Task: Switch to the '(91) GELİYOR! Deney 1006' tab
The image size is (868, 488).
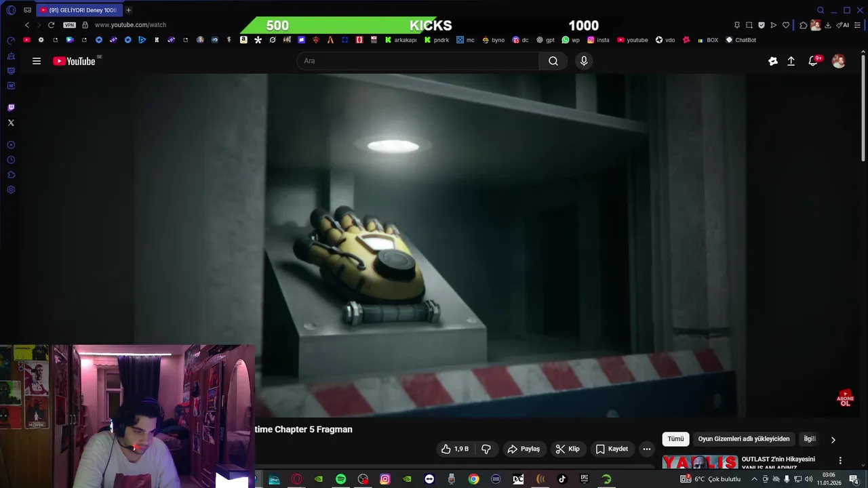Action: (x=78, y=10)
